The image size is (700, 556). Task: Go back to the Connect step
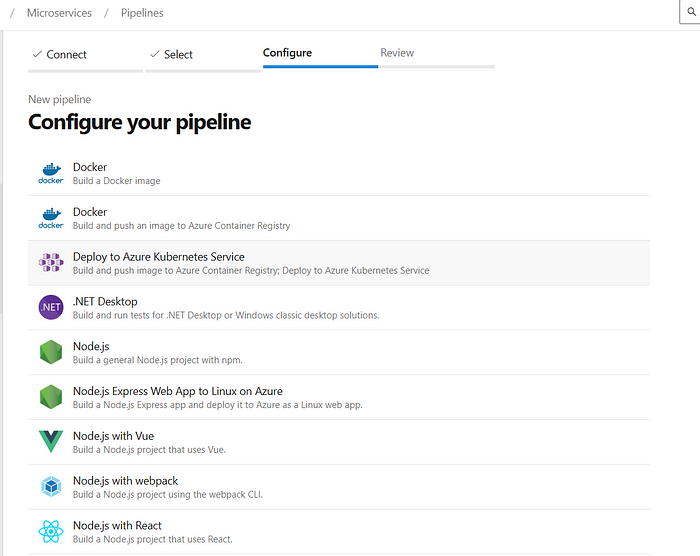(x=60, y=54)
